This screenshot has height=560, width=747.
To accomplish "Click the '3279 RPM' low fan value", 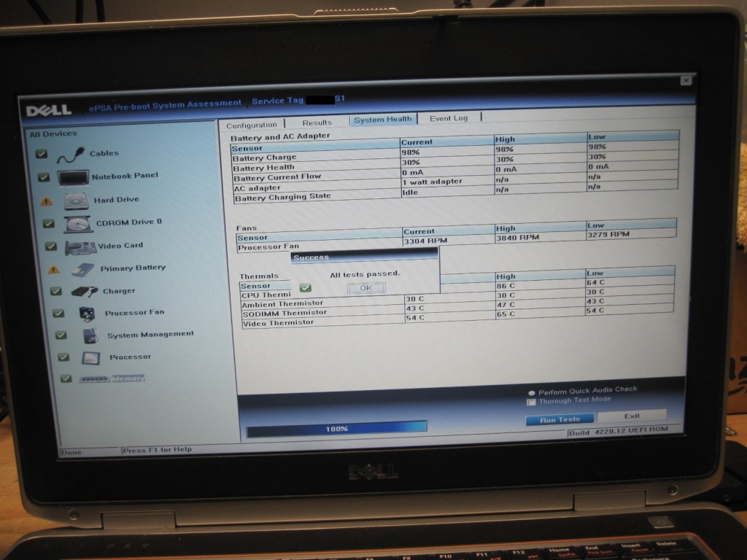I will coord(608,234).
